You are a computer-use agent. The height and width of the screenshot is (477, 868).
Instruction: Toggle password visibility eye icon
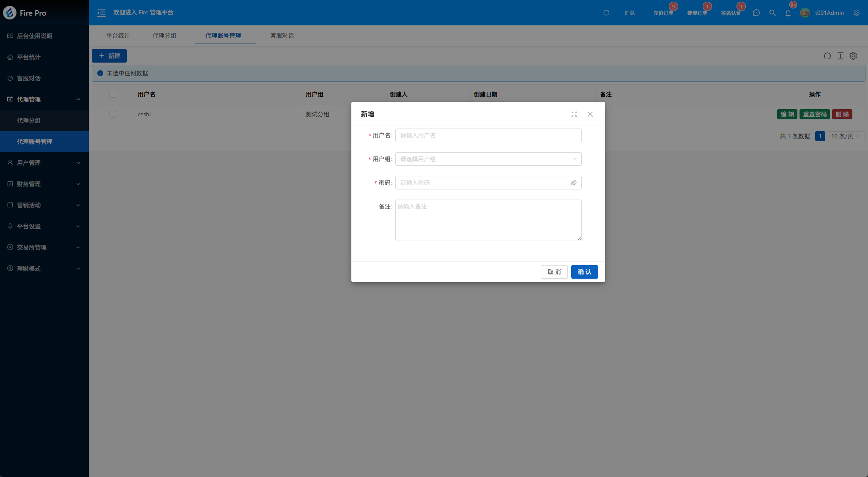click(573, 183)
